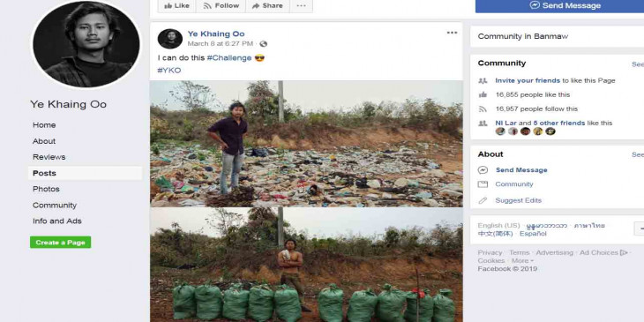The height and width of the screenshot is (322, 644).
Task: Click the Community page category icon
Action: coord(483,184)
